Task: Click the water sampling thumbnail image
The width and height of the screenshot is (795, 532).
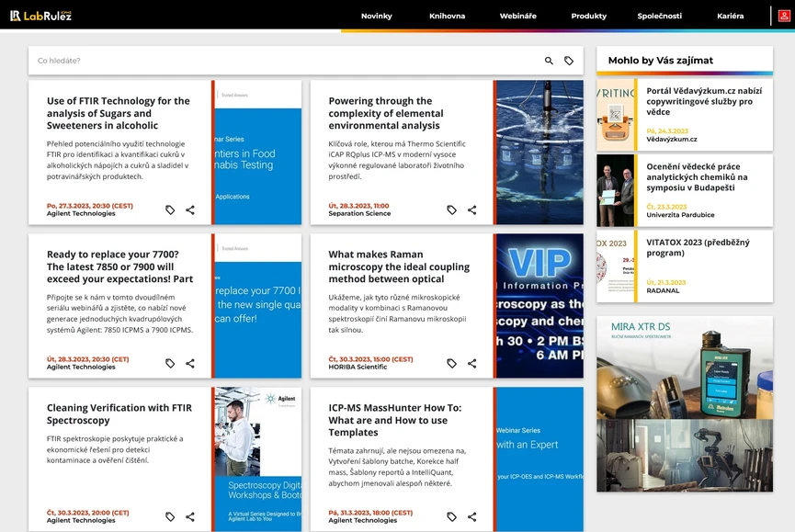Action: coord(539,152)
